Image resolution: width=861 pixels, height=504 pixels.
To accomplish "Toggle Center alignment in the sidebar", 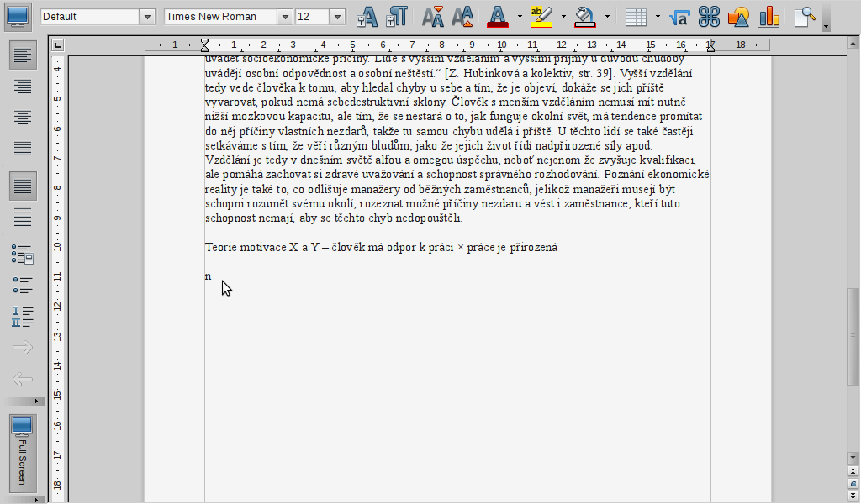I will pyautogui.click(x=23, y=118).
